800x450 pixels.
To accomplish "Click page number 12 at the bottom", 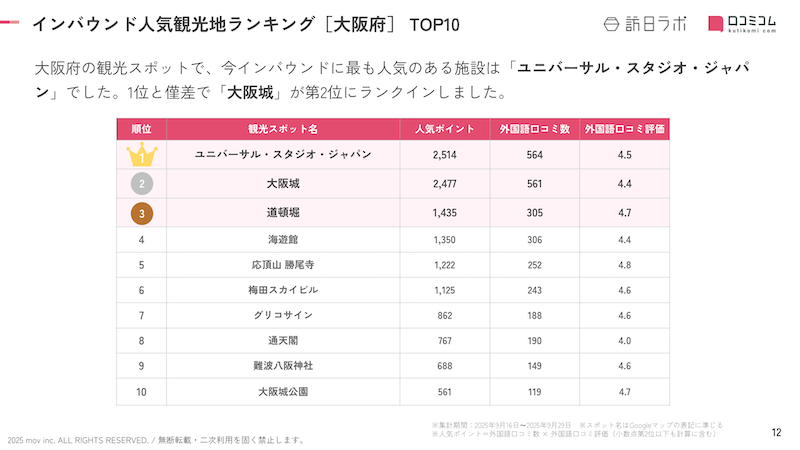I will 777,432.
